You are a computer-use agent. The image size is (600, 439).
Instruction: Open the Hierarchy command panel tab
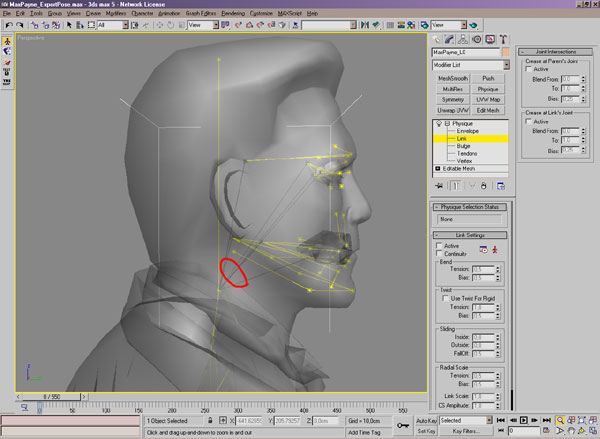coord(462,39)
